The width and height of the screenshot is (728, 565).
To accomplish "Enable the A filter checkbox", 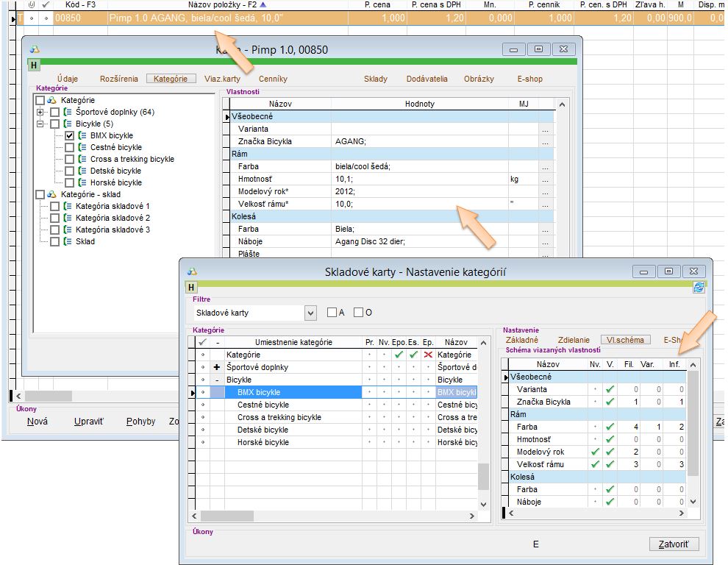I will (x=332, y=313).
